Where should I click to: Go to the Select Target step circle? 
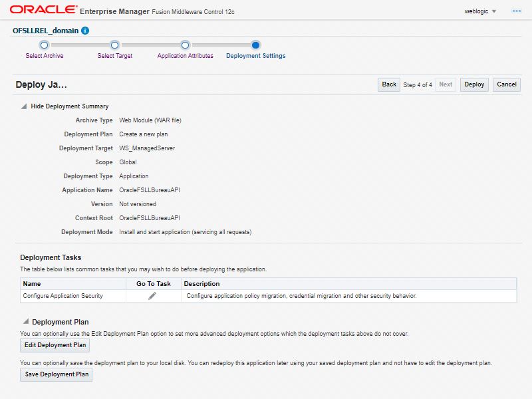(x=114, y=45)
